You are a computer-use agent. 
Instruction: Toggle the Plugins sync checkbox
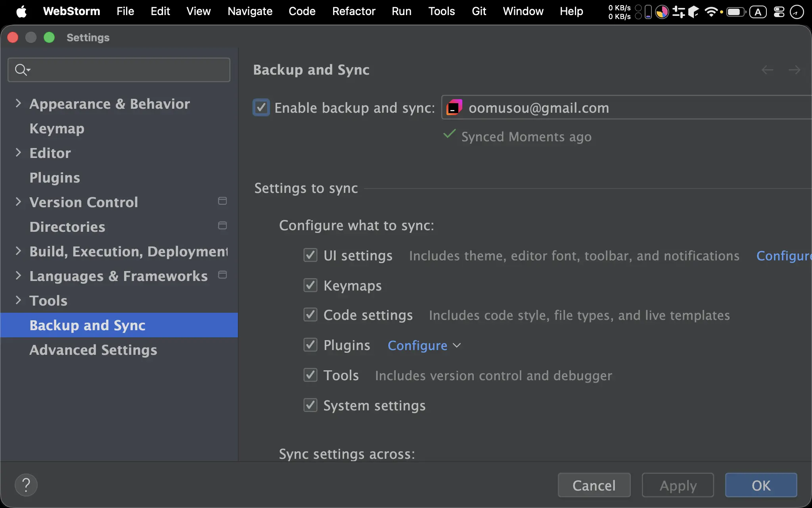(310, 345)
